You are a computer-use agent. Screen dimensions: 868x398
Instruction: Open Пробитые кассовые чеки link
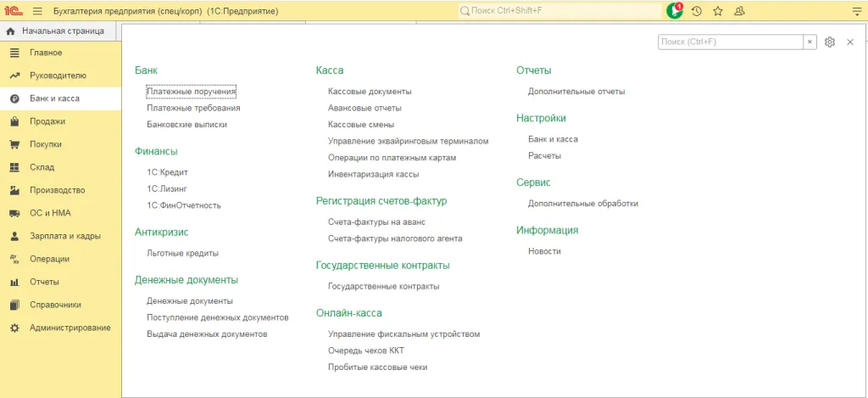(377, 367)
